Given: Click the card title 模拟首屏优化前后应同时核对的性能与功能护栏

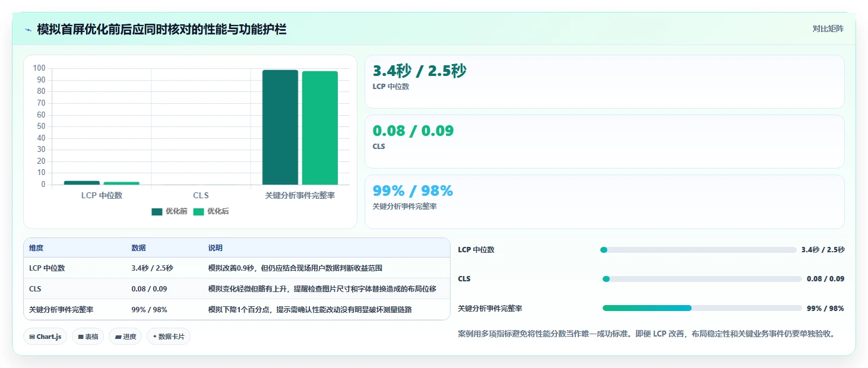Looking at the screenshot, I should click(x=161, y=29).
